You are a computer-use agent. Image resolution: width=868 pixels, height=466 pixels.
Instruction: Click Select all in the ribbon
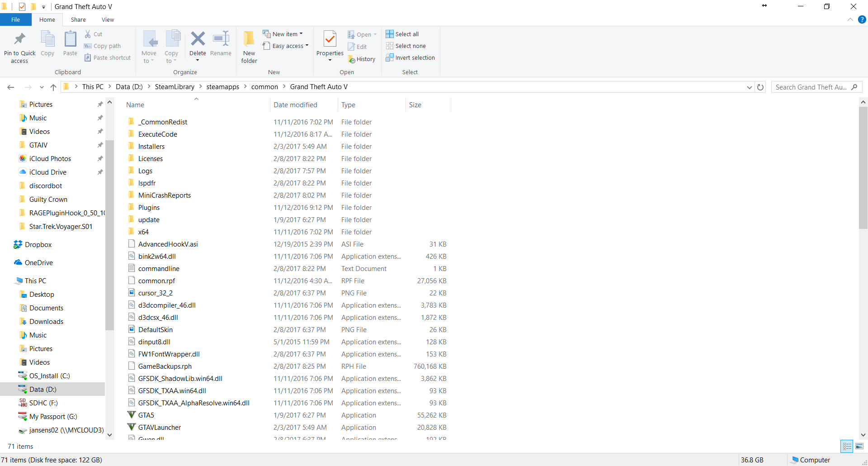[402, 34]
